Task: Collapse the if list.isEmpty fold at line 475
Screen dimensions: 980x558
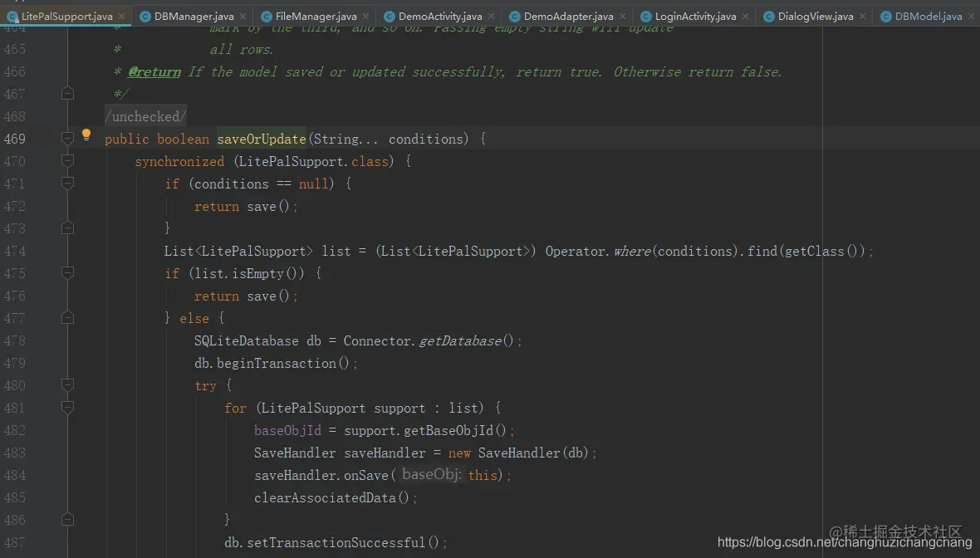Action: pyautogui.click(x=67, y=273)
